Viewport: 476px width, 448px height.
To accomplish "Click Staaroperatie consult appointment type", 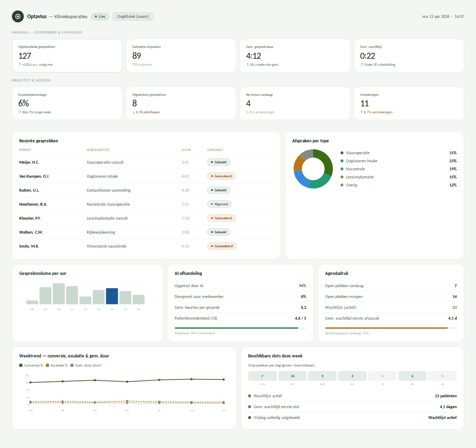I will [105, 162].
